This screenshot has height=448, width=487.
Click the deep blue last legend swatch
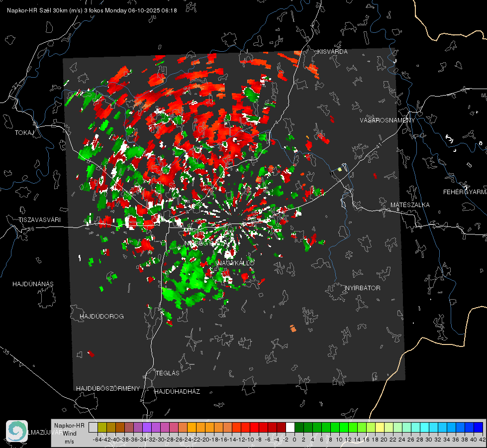click(x=479, y=427)
